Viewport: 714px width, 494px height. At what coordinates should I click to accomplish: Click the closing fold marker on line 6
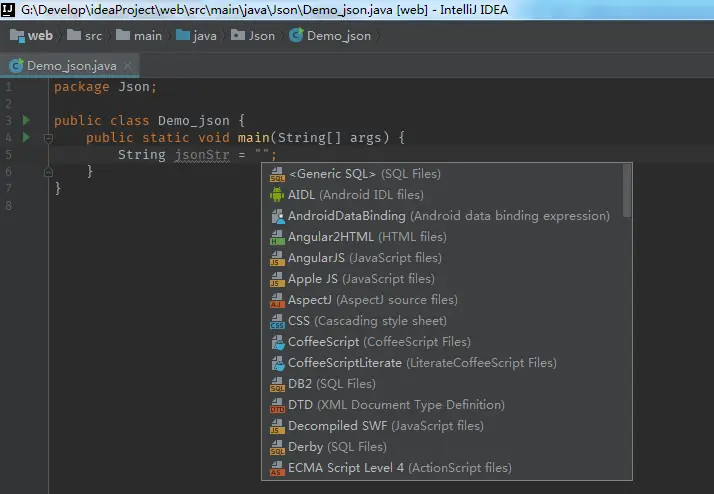click(48, 172)
